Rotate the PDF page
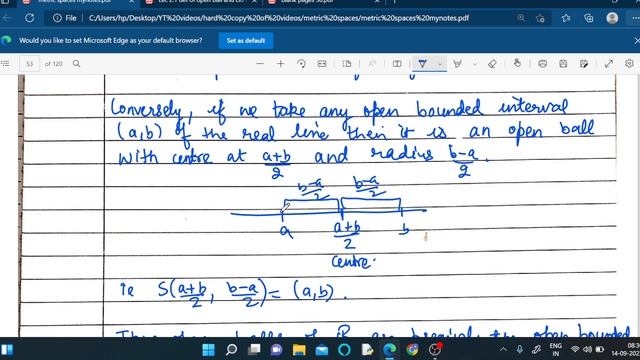640x360 pixels. pos(301,64)
